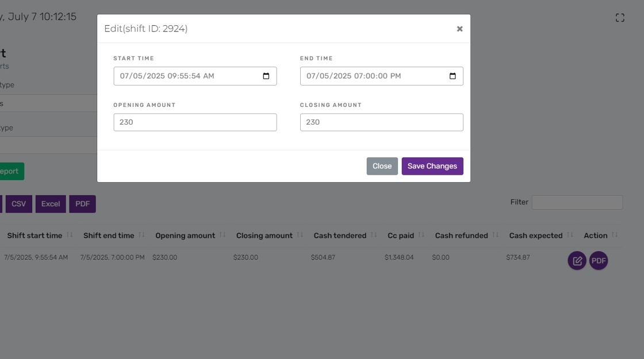Viewport: 644px width, 359px height.
Task: Sort the Cash expected column
Action: point(570,235)
